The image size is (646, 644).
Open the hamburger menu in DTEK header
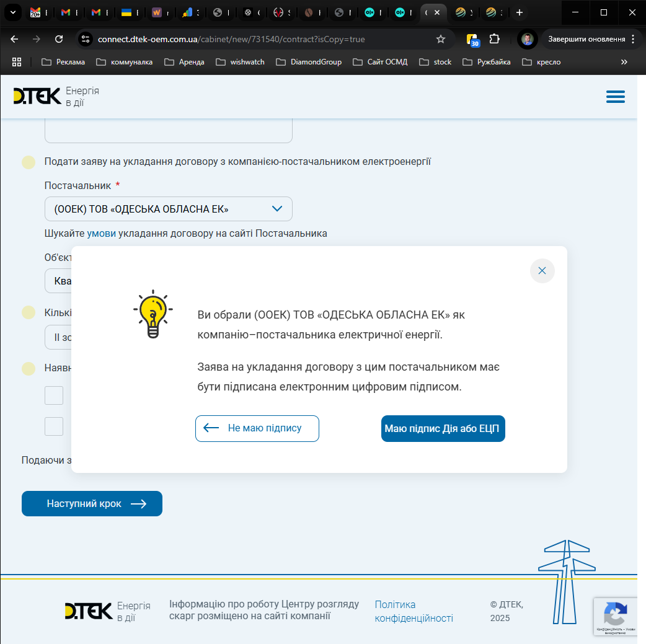[x=616, y=97]
